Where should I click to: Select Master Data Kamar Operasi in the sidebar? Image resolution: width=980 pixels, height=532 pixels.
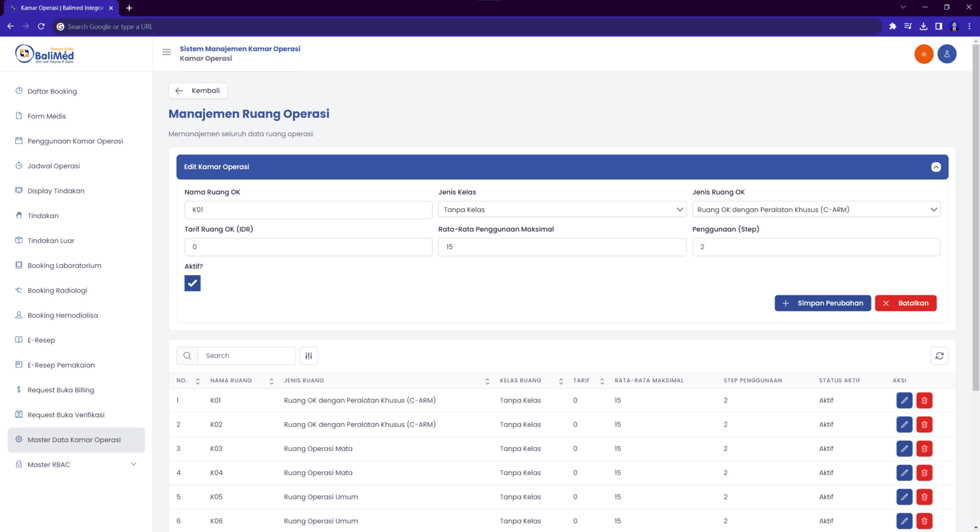(76, 440)
